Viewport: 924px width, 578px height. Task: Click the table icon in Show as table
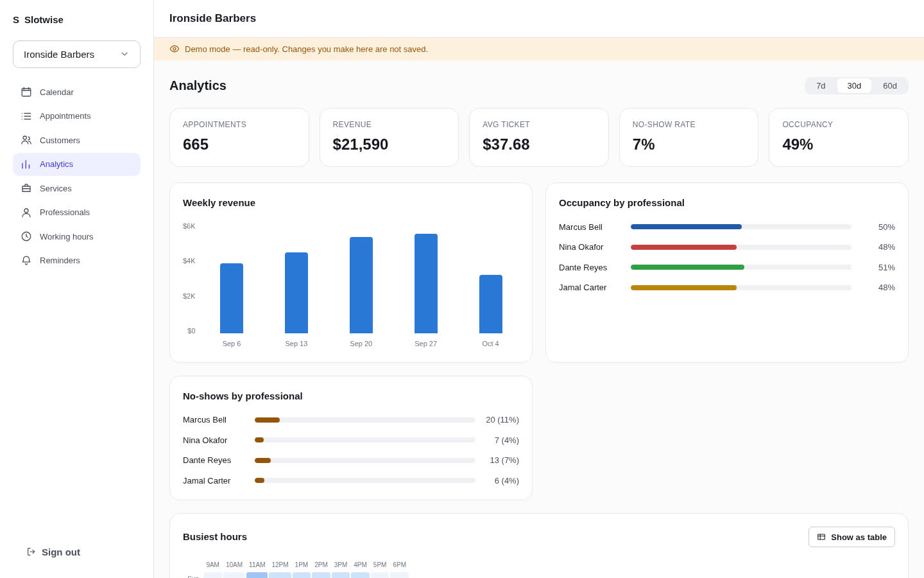pyautogui.click(x=821, y=537)
